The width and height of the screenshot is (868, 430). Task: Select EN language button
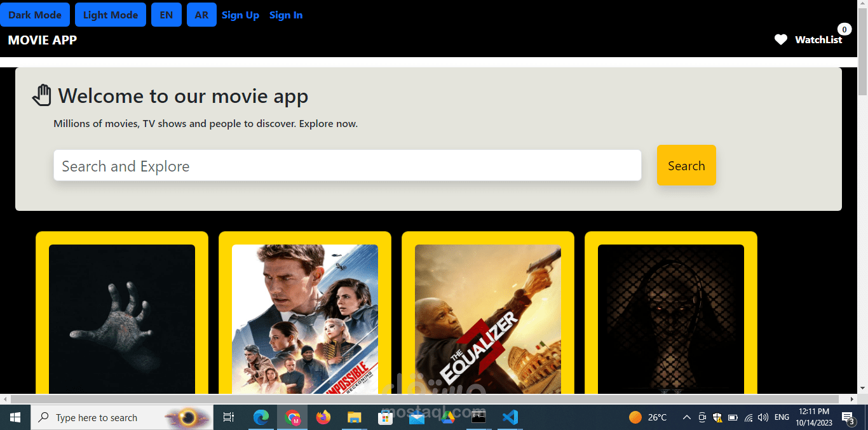tap(166, 15)
